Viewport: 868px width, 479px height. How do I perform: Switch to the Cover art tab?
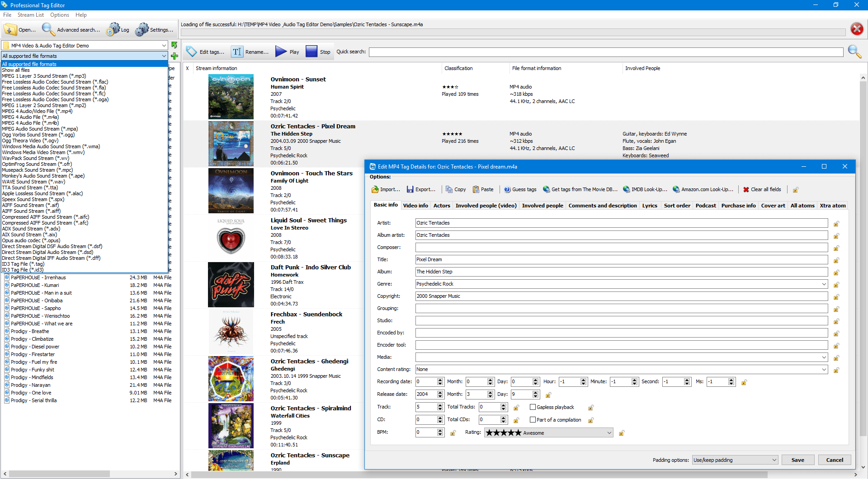[x=773, y=206]
